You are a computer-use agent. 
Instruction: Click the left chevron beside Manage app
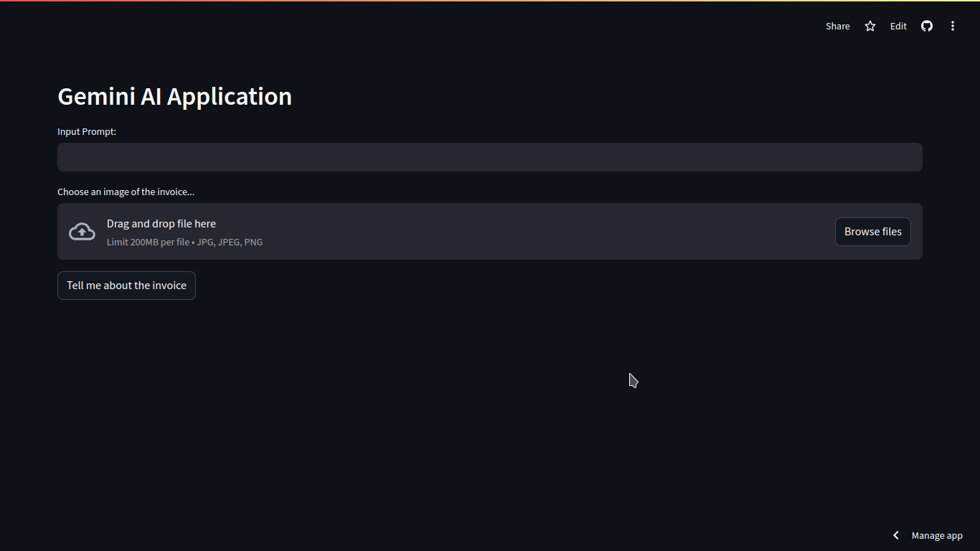[x=896, y=535]
